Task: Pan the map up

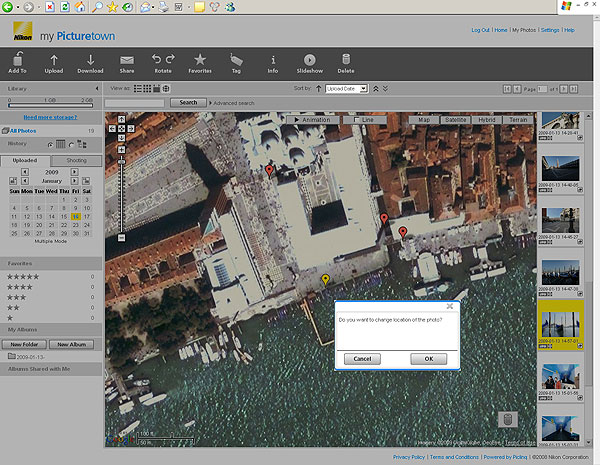Action: 121,119
